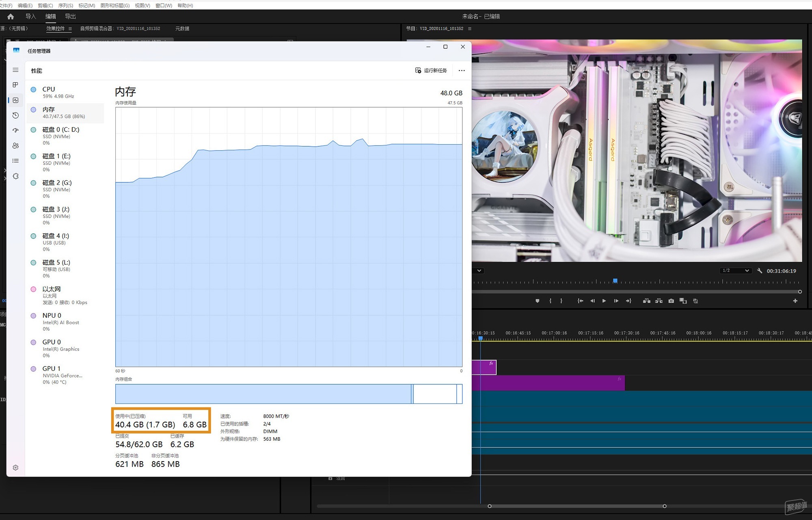The image size is (812, 520).
Task: Click 运行新任务 button
Action: (x=431, y=70)
